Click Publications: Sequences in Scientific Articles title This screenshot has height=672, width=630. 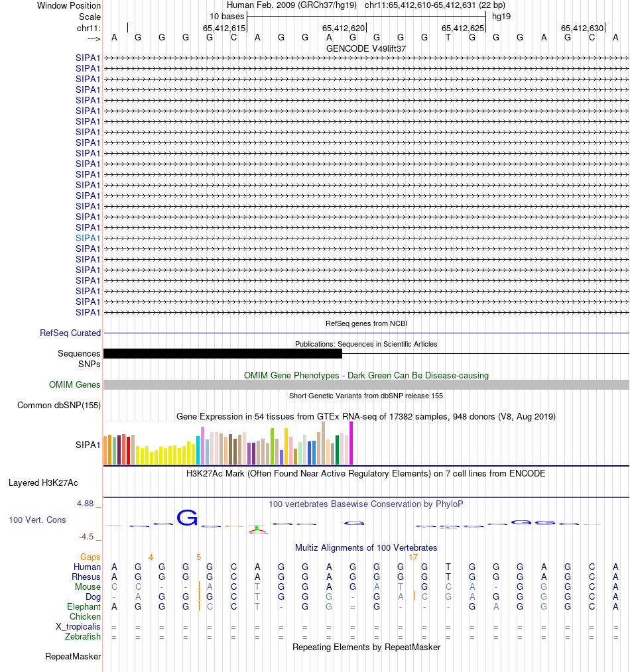point(366,344)
